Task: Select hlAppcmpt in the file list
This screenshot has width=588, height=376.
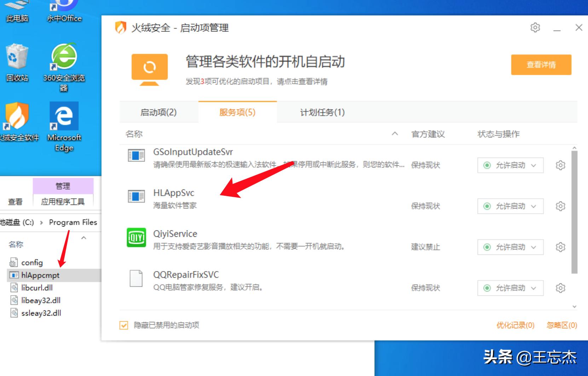Action: (41, 275)
